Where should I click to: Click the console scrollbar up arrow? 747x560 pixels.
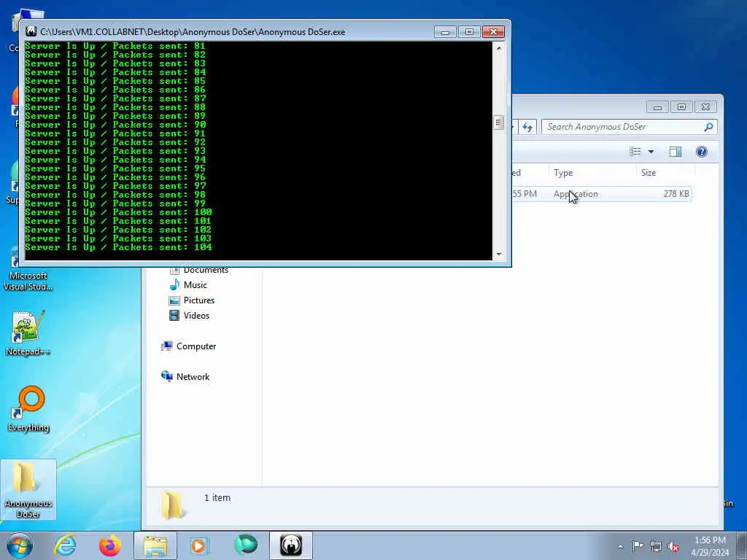point(499,48)
